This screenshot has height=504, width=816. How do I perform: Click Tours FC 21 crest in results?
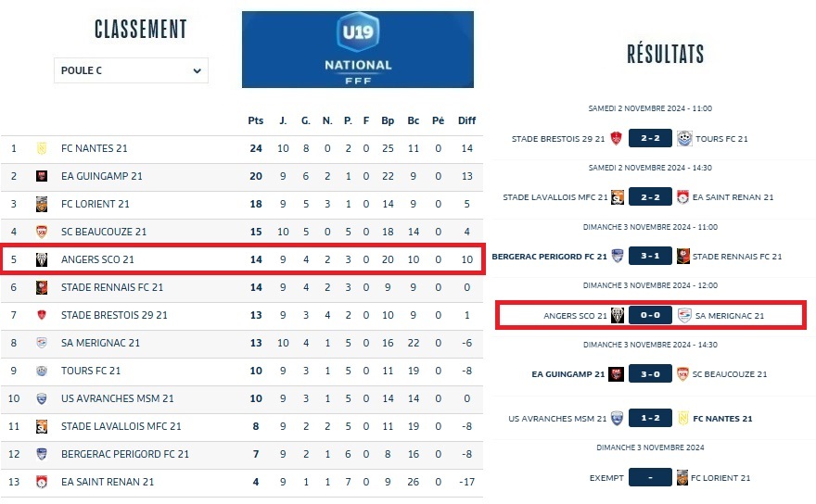684,139
